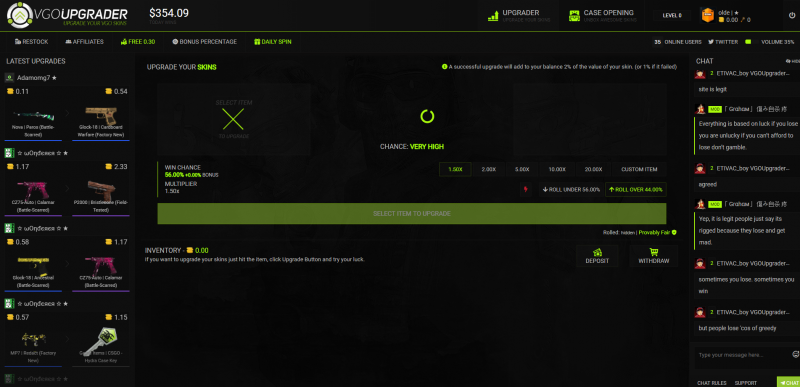800x387 pixels.
Task: Open the Daily Spin menu item
Action: coord(273,42)
